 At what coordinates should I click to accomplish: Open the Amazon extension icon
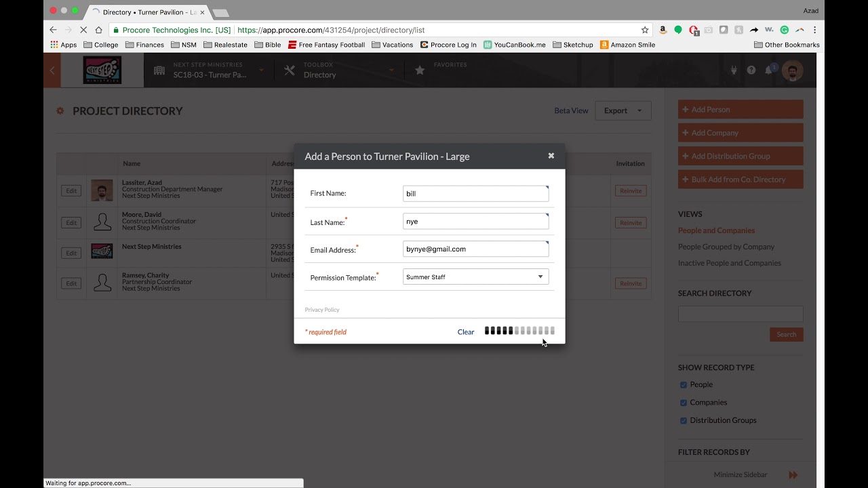coord(663,30)
